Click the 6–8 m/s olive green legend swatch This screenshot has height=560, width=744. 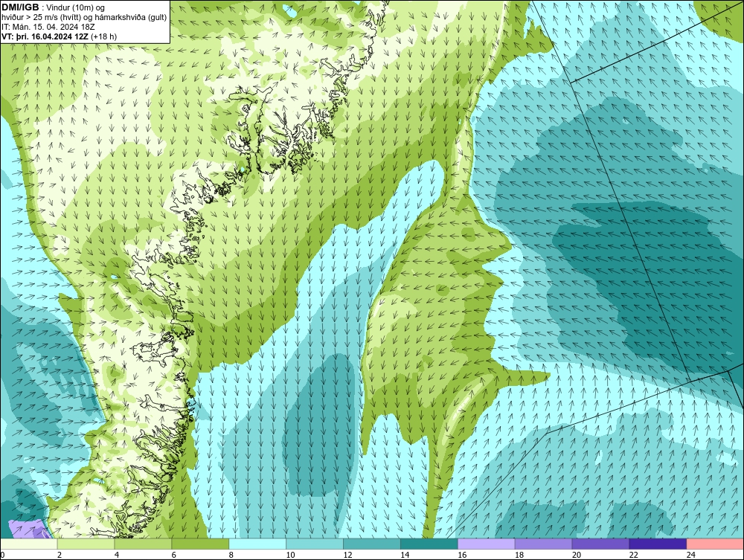200,544
